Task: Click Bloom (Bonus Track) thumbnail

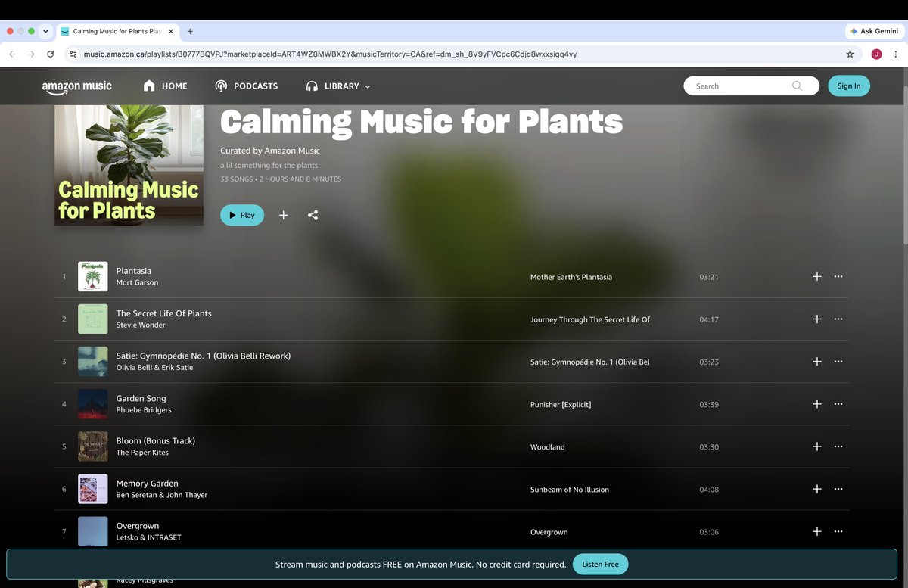Action: 93,446
